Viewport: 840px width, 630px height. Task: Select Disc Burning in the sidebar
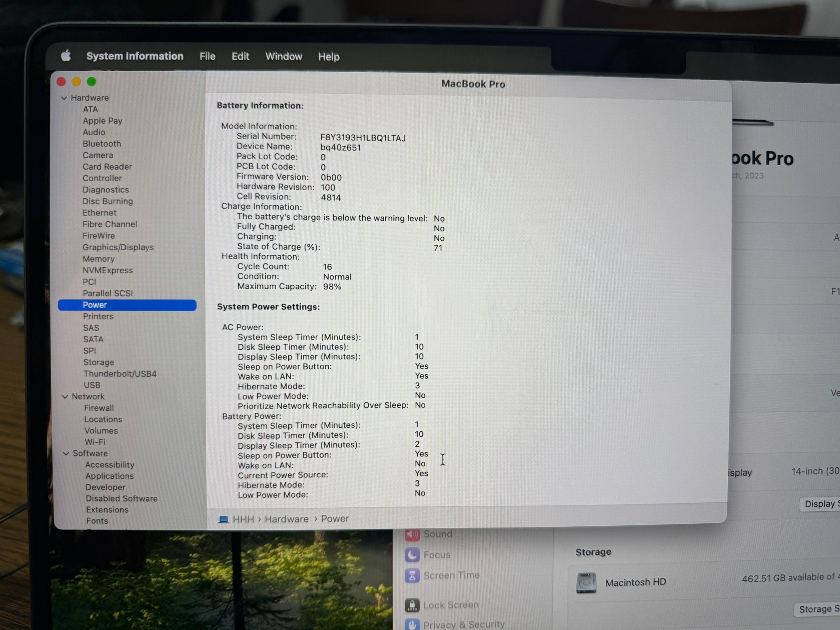pos(107,201)
